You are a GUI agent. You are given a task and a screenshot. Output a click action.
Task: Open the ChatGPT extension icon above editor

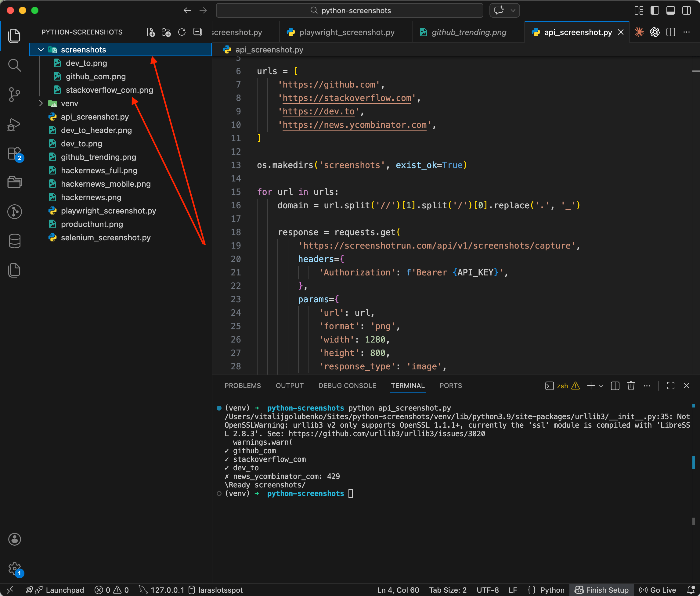click(x=655, y=32)
